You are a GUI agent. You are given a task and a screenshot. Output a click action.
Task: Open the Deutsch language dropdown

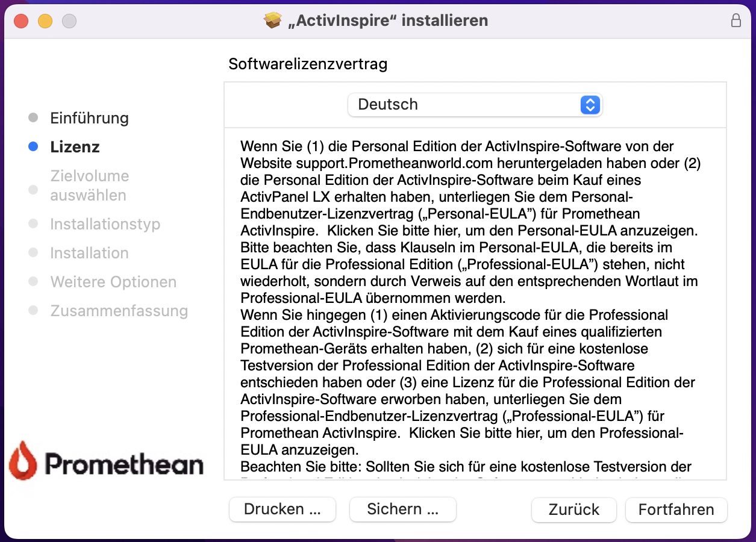click(x=475, y=105)
